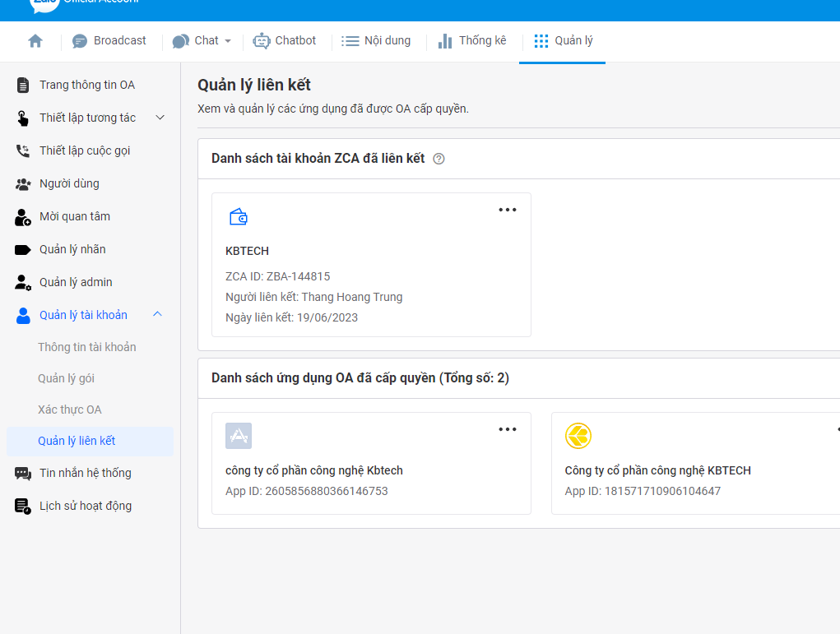Click the wallet icon on KBTECH card
Screen dimensions: 840x634
click(x=239, y=217)
